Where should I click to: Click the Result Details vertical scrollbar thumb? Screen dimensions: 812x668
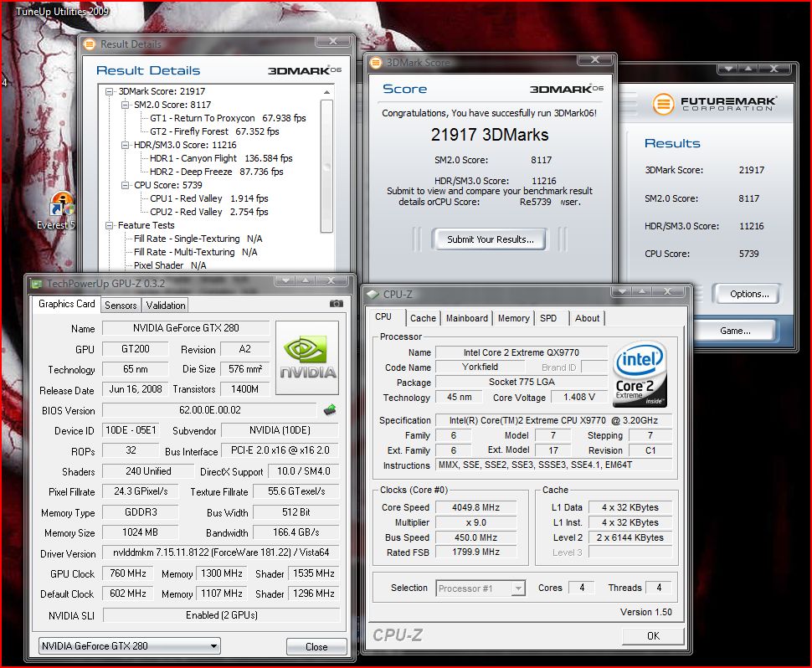[x=326, y=166]
